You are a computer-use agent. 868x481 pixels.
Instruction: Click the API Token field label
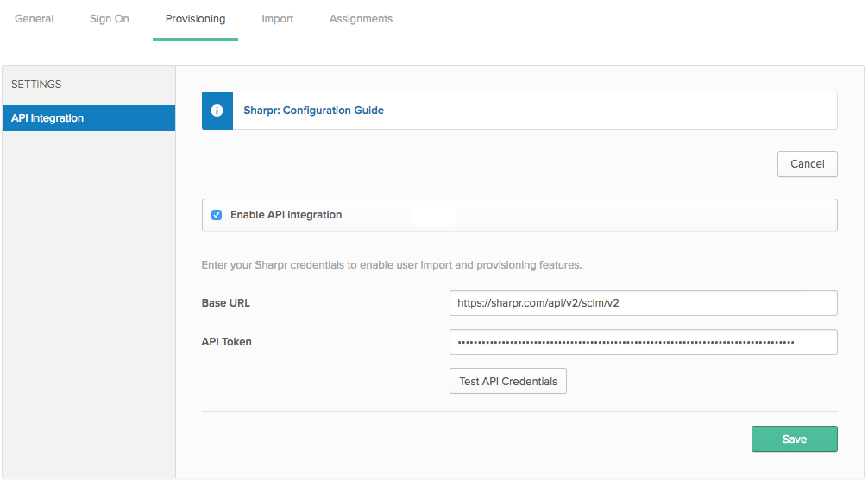[x=227, y=342]
